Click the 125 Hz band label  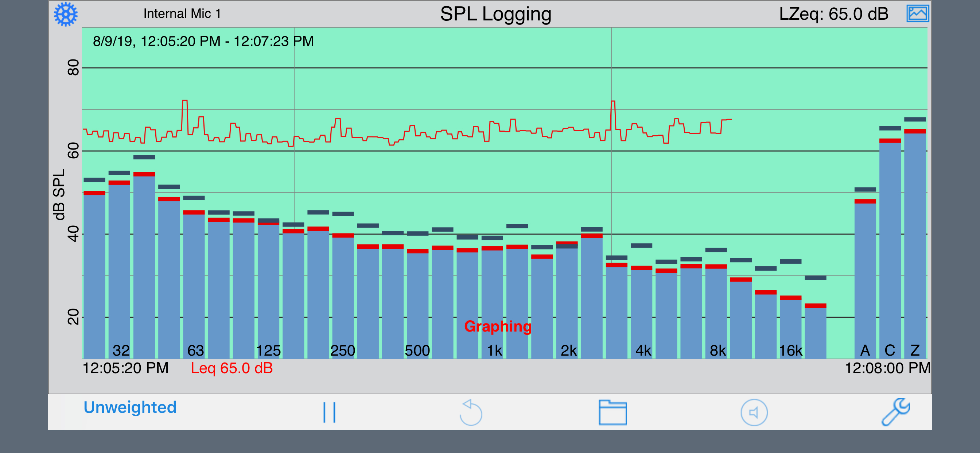269,351
